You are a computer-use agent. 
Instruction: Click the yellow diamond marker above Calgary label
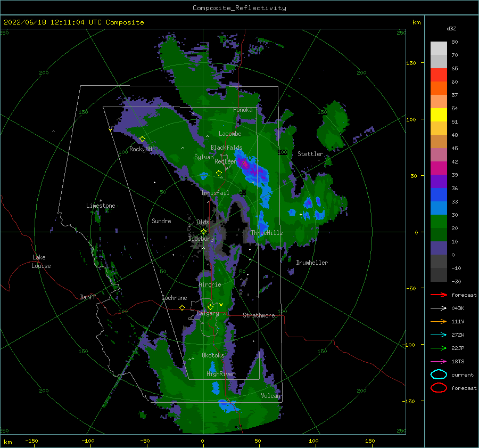(210, 307)
